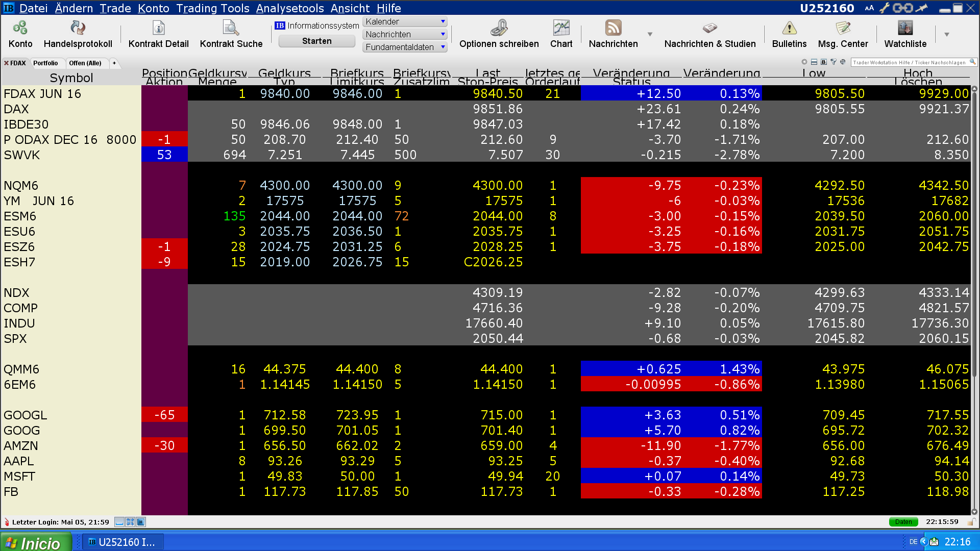Switch to the Portfolio tab
Image resolution: width=980 pixels, height=551 pixels.
coord(45,63)
